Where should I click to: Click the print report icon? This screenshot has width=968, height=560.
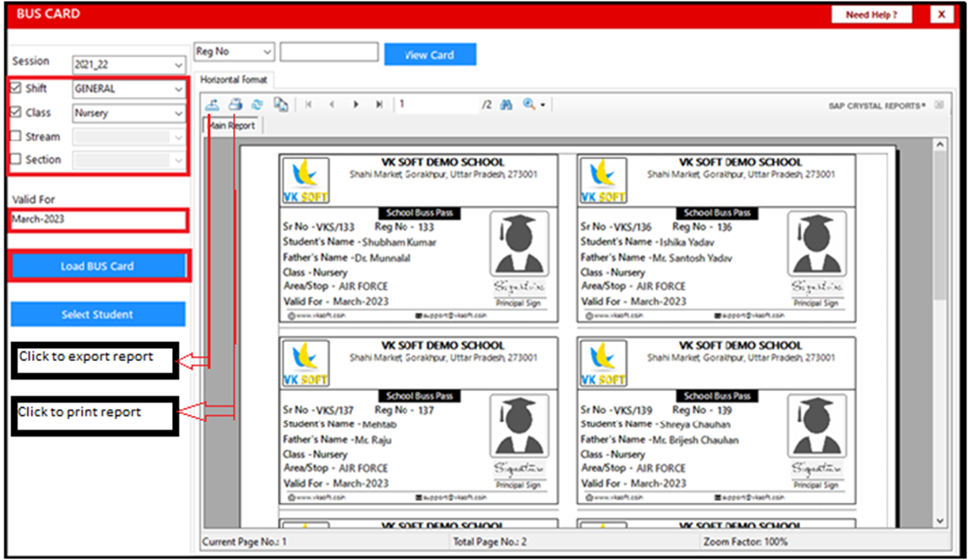coord(235,104)
